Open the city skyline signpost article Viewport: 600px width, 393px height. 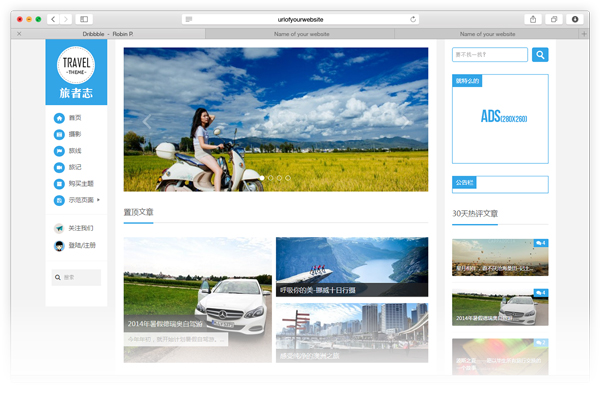click(x=352, y=333)
